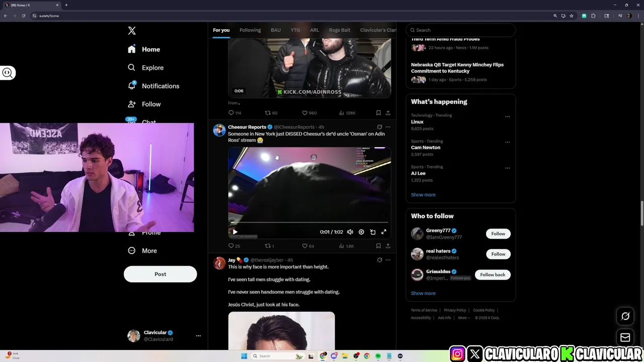Click Grok icon on Cheesur Reports post
Screen dimensions: 644x362
click(x=379, y=127)
